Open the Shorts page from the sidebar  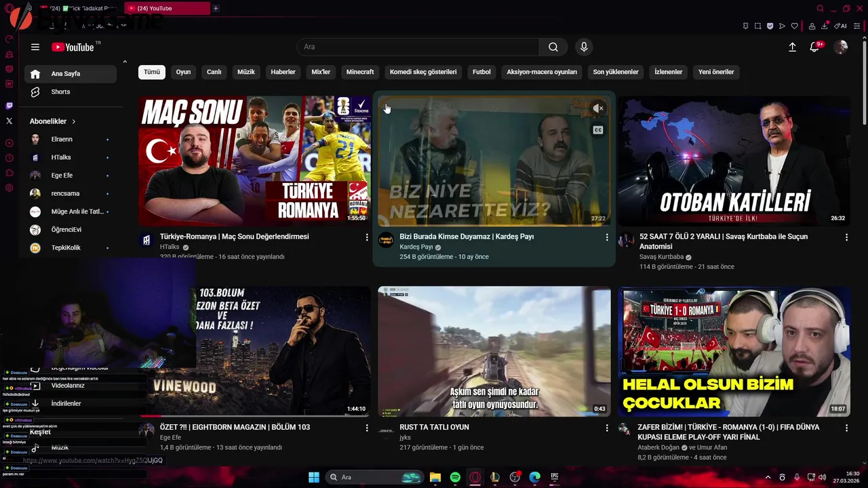coord(71,91)
